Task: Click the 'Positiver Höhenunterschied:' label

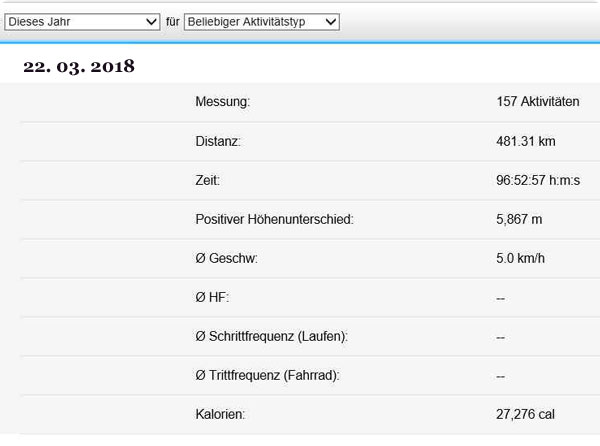Action: pos(274,220)
